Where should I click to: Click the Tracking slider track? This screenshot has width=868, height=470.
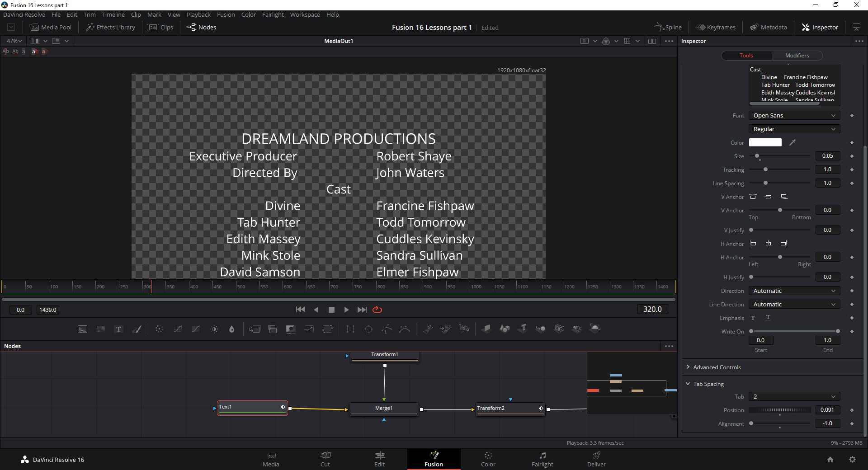pos(780,169)
